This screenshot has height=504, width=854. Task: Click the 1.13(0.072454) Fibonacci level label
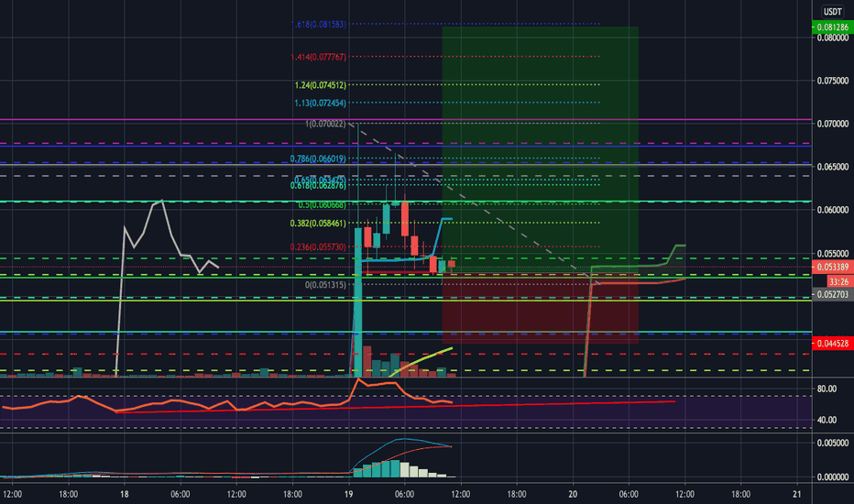coord(321,103)
